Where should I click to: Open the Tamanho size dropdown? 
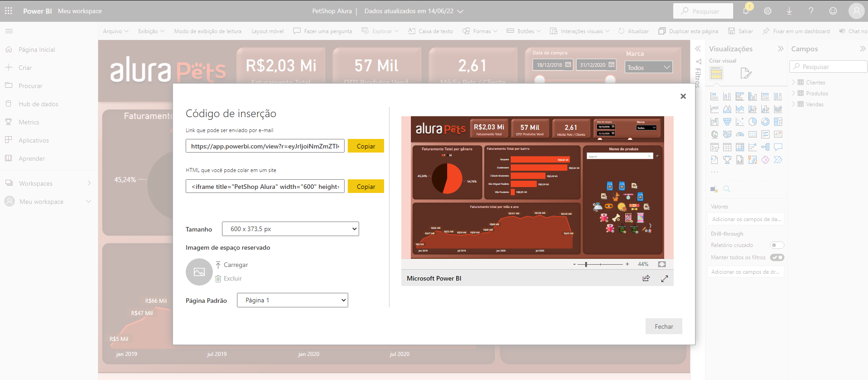(291, 229)
